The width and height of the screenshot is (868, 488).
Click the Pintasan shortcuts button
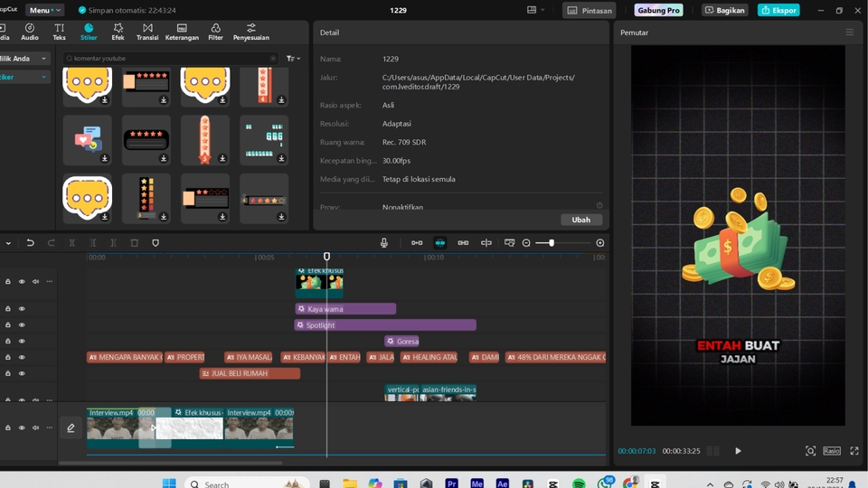[x=589, y=10]
